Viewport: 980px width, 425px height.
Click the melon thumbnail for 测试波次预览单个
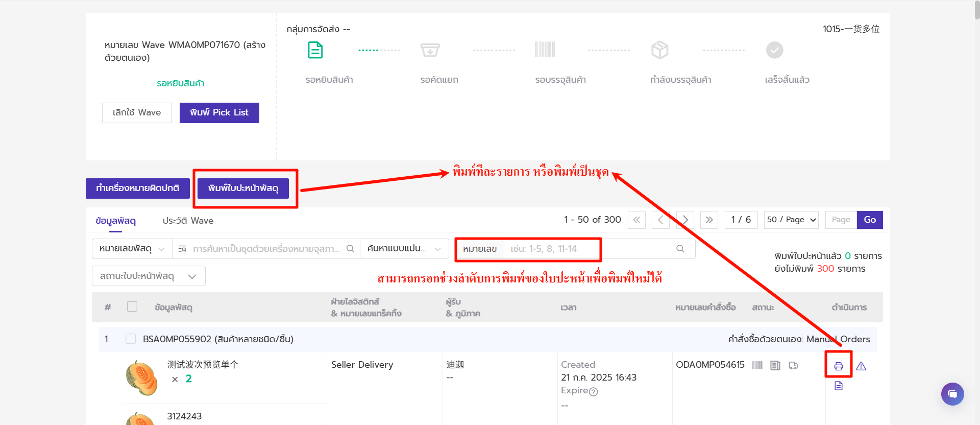141,378
